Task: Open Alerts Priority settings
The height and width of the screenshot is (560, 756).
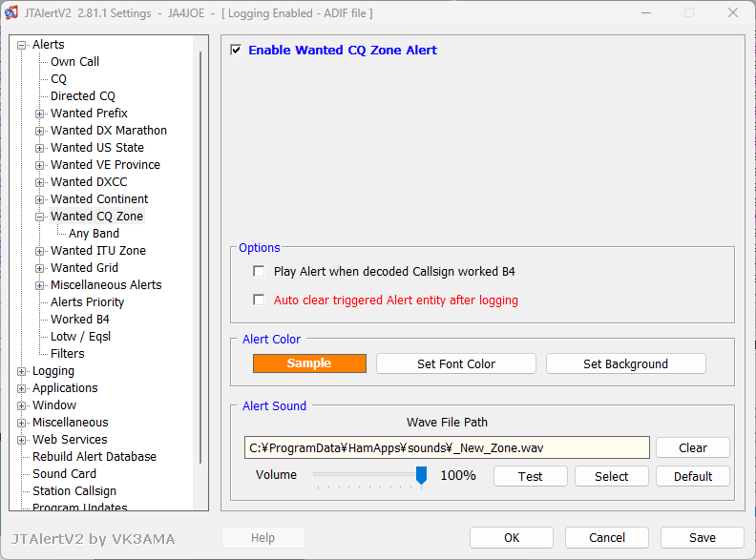Action: click(87, 302)
